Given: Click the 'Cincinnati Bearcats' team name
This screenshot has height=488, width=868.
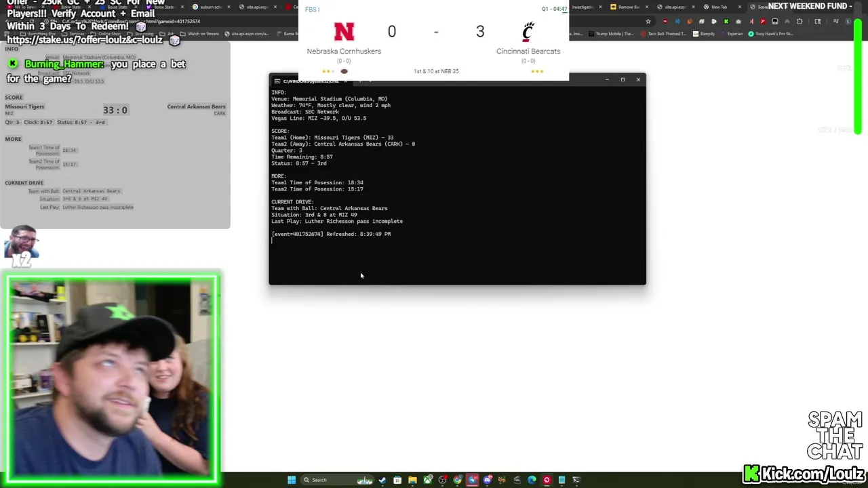Looking at the screenshot, I should click(528, 52).
